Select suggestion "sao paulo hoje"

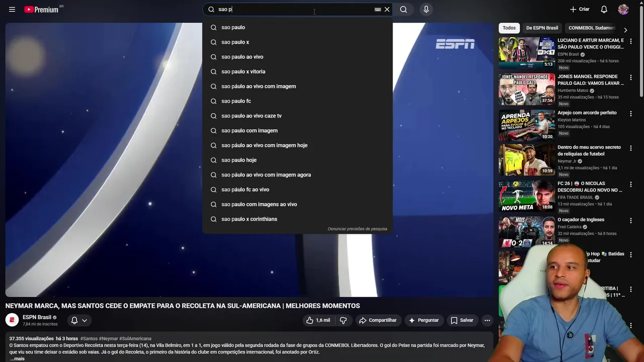(x=297, y=160)
